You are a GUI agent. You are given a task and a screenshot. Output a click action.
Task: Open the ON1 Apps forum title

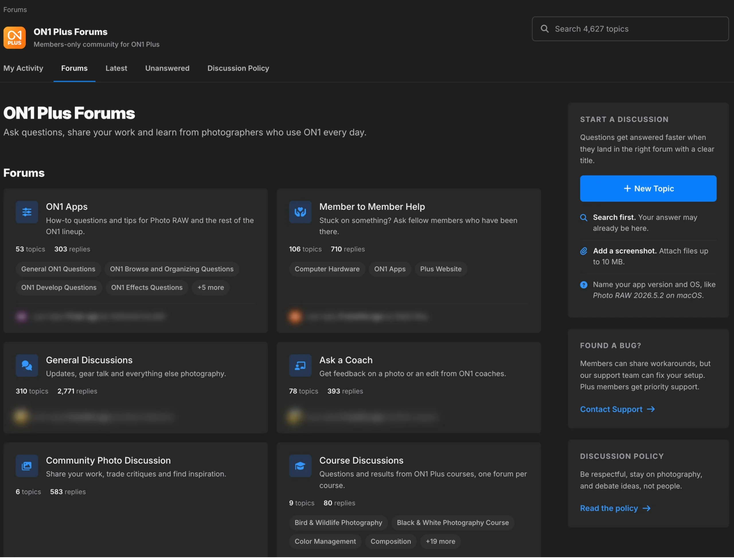(x=67, y=207)
